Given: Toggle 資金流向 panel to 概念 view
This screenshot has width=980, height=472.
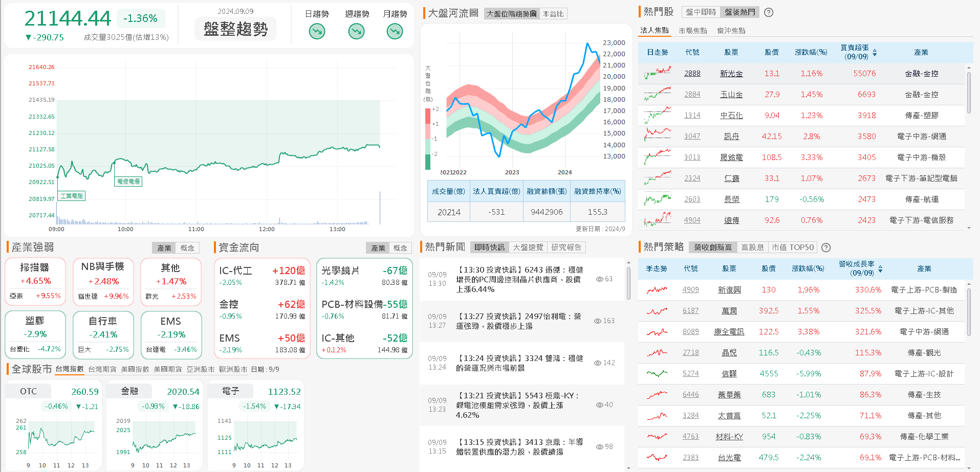Looking at the screenshot, I should pyautogui.click(x=400, y=248).
